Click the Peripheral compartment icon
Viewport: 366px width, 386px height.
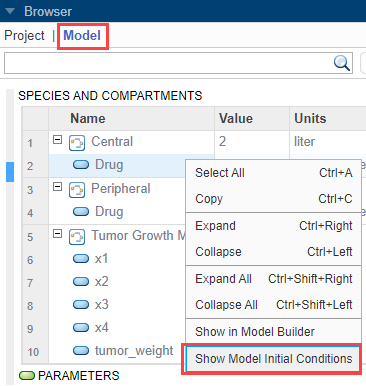coord(77,190)
